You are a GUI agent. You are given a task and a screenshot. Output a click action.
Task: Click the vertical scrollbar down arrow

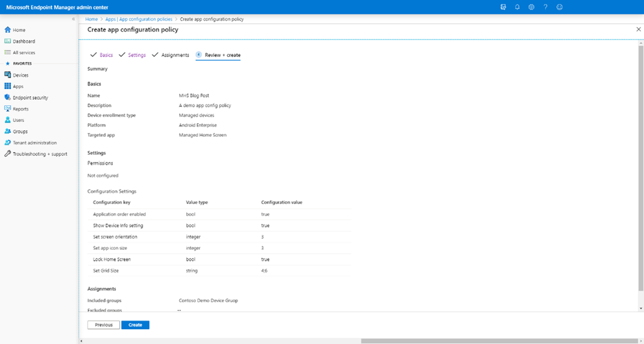[x=641, y=309]
